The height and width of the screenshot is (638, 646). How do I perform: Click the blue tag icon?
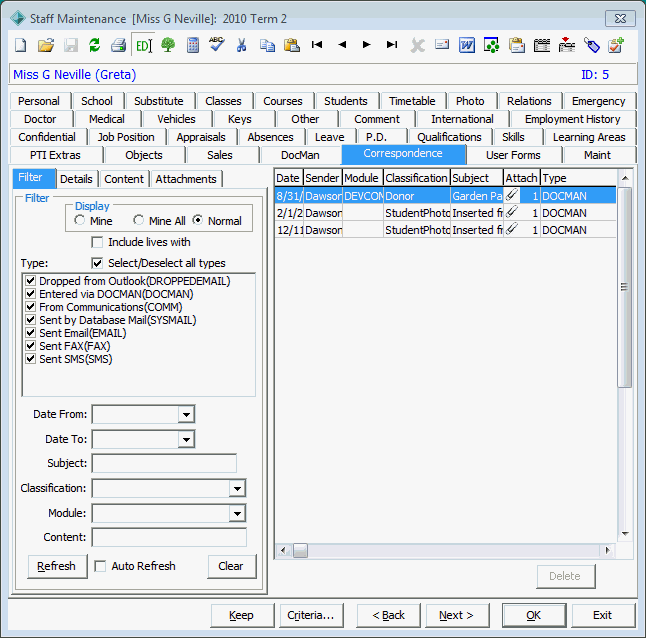(592, 45)
